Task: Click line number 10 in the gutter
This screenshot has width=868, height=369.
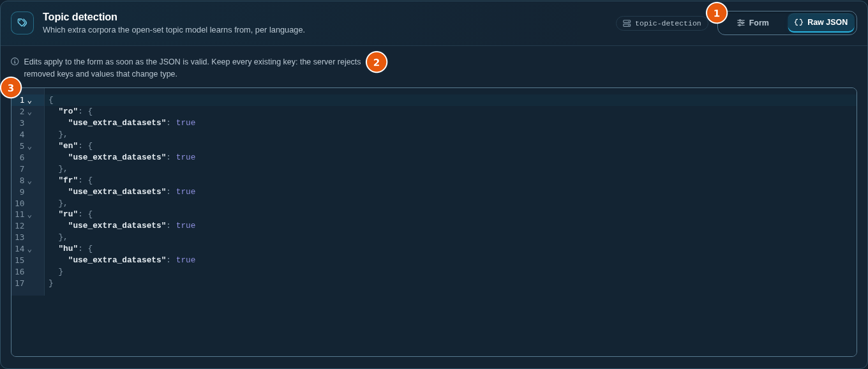Action: [20, 203]
